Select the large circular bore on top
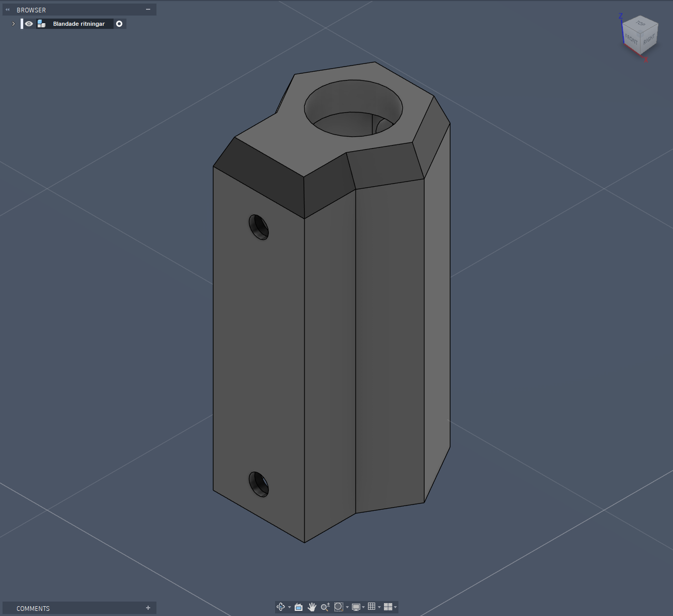 pos(354,108)
